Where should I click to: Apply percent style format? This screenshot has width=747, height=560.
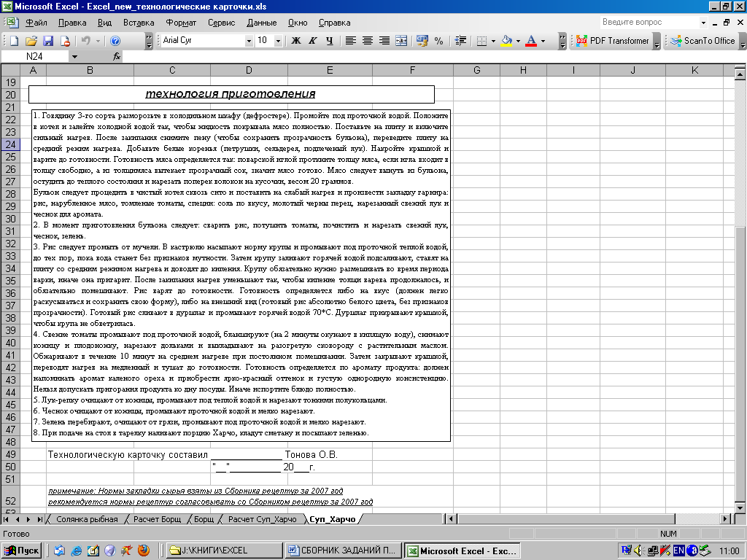click(x=438, y=41)
